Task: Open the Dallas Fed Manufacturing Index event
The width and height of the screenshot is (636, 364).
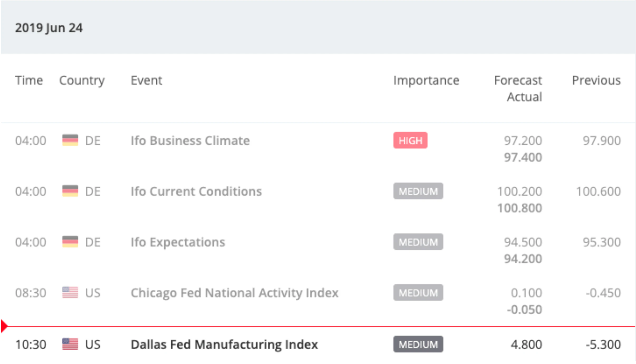Action: pyautogui.click(x=224, y=345)
